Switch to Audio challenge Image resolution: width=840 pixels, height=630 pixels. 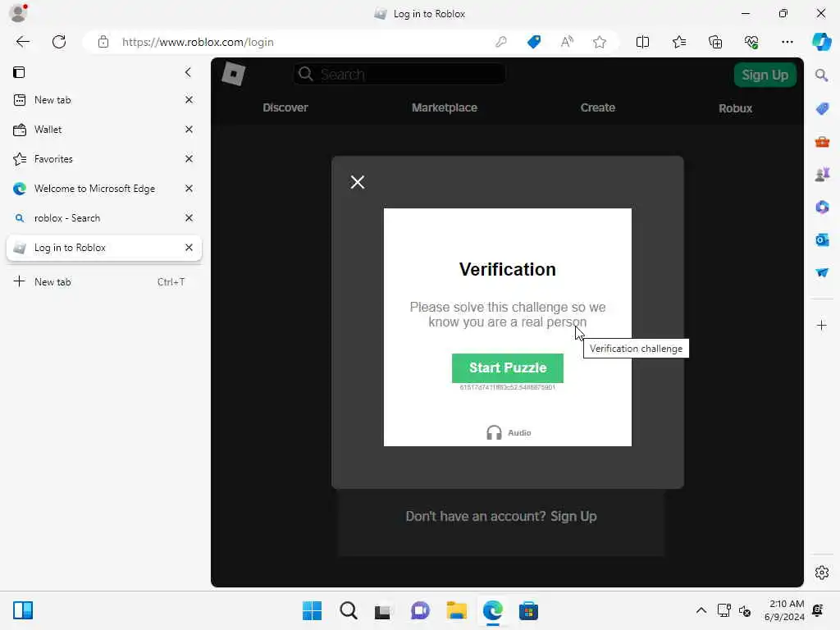(509, 432)
